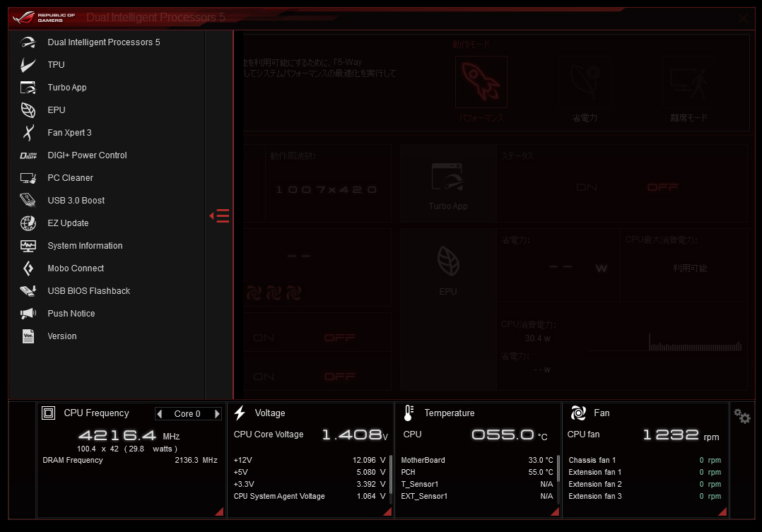This screenshot has height=532, width=762.
Task: Collapse the sidebar menu with red arrow
Action: (x=219, y=215)
